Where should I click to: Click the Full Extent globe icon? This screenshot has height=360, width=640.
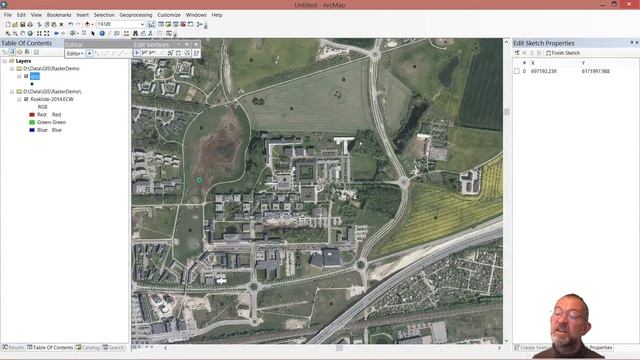pos(30,33)
